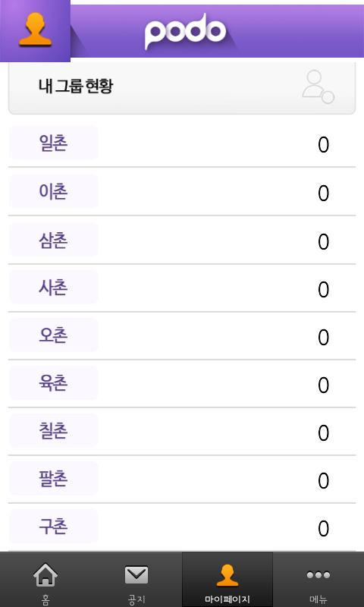Tap the 삼촌 label
Image resolution: width=364 pixels, height=607 pixels.
point(53,240)
